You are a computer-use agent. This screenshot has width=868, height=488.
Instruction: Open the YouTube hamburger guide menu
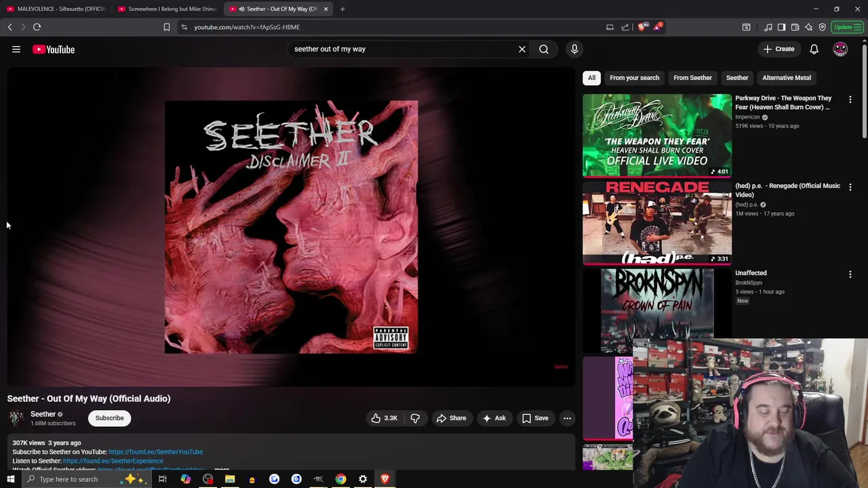point(16,49)
